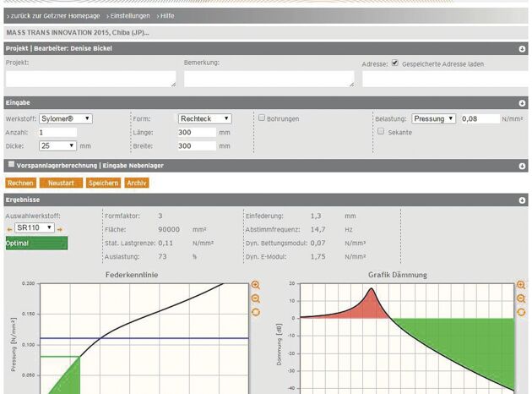The height and width of the screenshot is (394, 532).
Task: Select the previous material with left arrow
Action: [9, 228]
